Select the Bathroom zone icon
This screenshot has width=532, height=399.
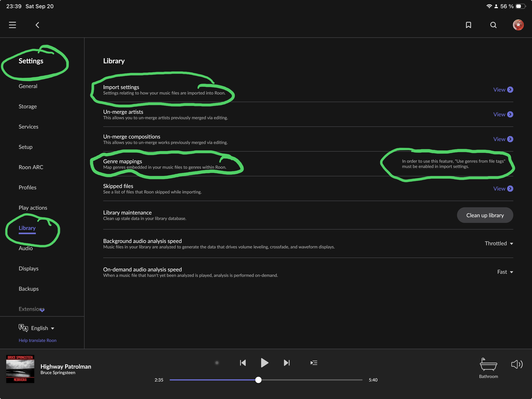click(x=488, y=365)
